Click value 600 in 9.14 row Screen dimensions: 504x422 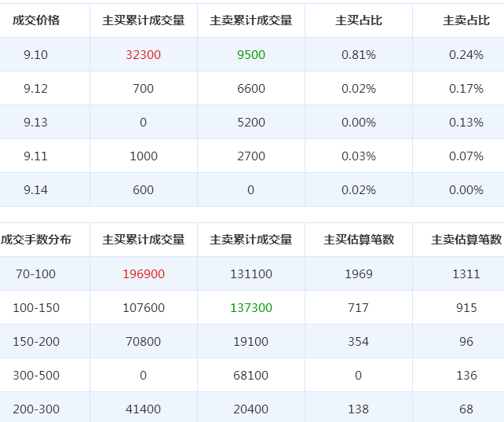coord(144,189)
